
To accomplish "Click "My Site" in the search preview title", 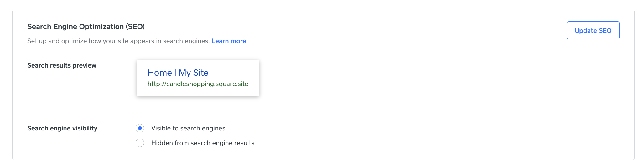I will (194, 73).
